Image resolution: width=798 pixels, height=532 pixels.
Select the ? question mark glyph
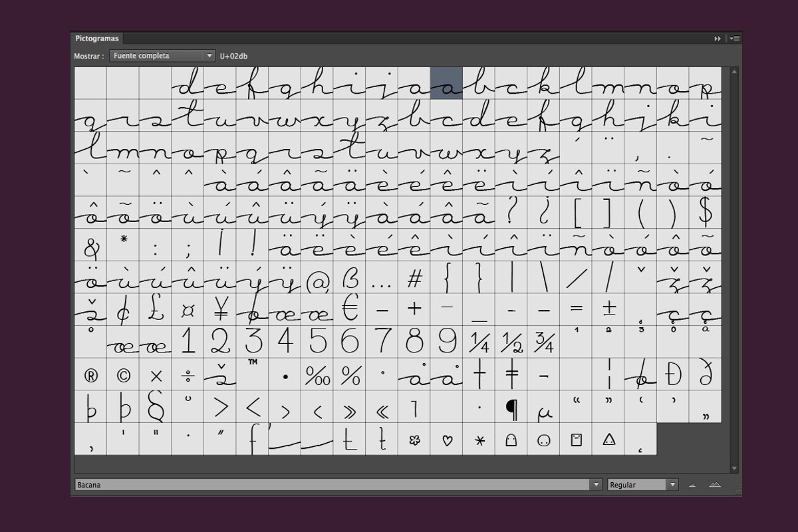[x=511, y=213]
